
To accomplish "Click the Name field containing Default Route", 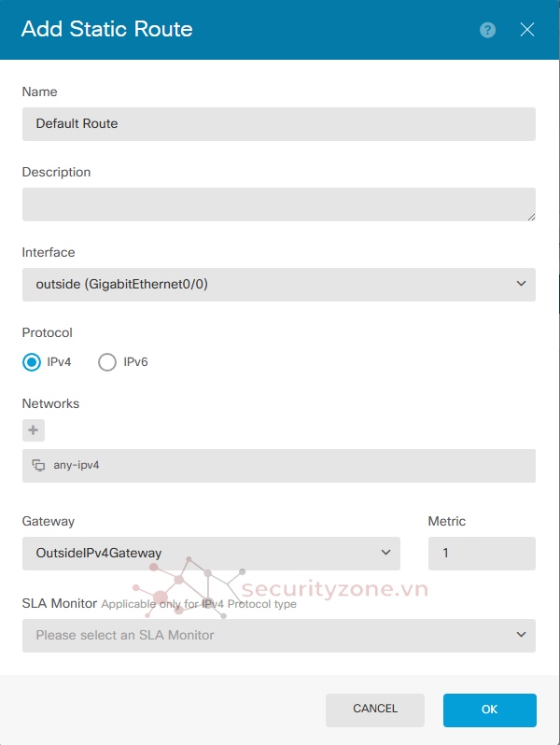I will [x=279, y=124].
